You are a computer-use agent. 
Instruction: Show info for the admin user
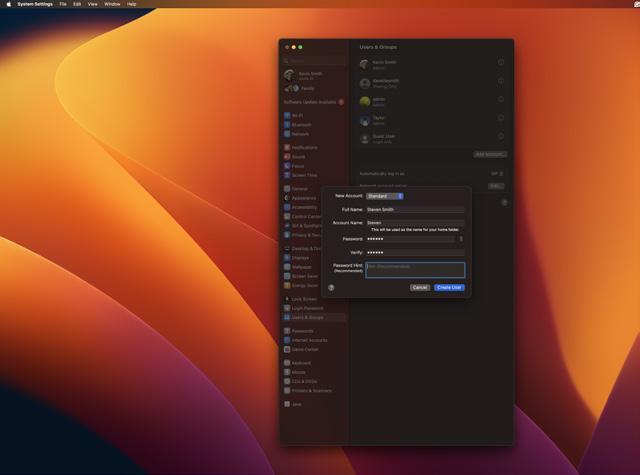click(501, 100)
